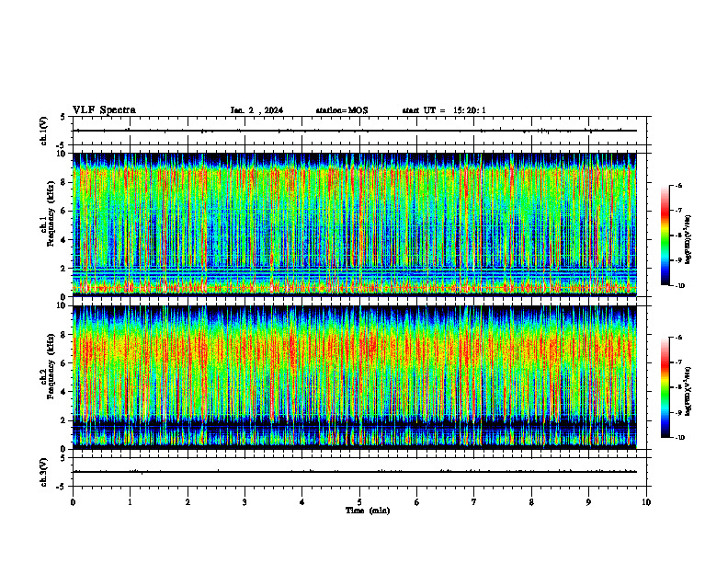Click the 'VLF Spectra' title text
Viewport: 728px width, 563px height.
[x=104, y=110]
